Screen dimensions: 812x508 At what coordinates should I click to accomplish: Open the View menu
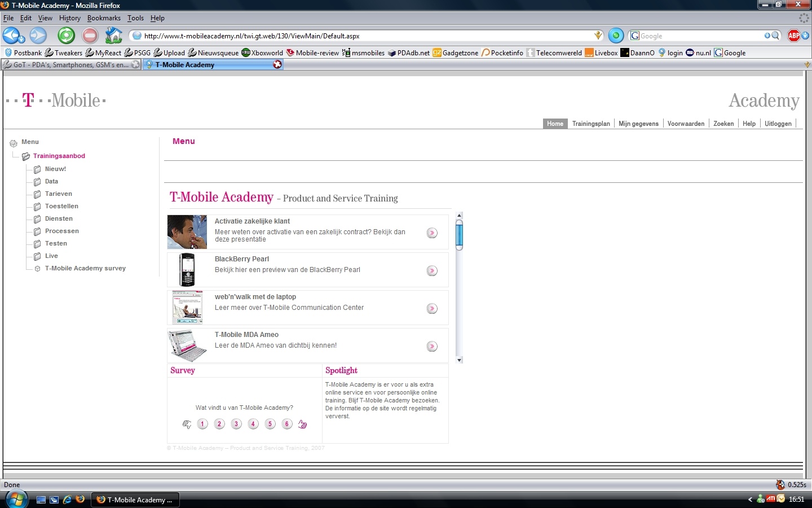[x=45, y=18]
